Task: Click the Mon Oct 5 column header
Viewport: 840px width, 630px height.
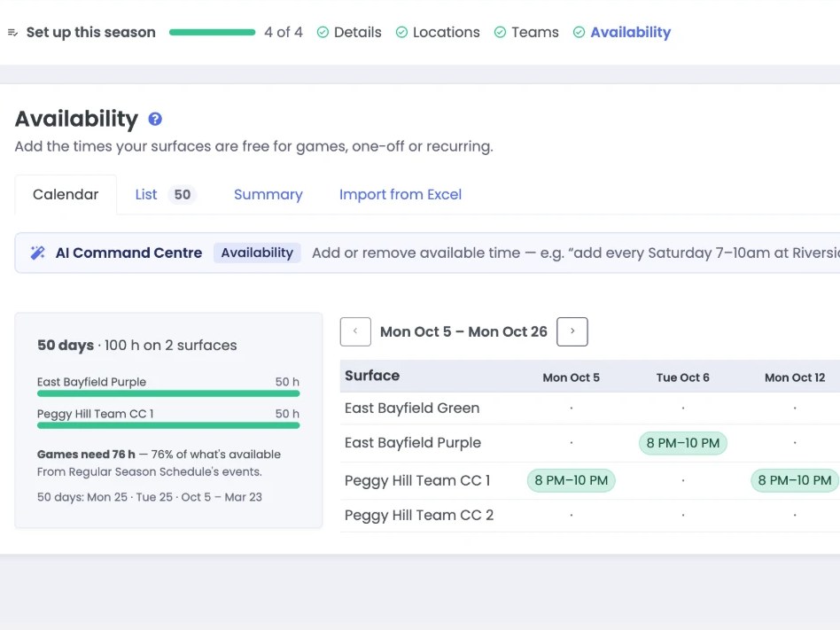Action: [x=571, y=377]
